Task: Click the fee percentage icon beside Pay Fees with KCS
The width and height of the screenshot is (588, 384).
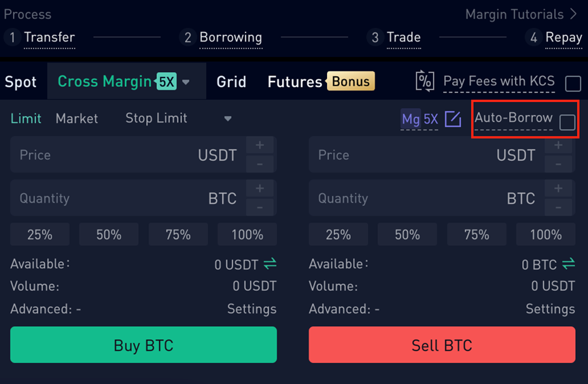Action: [x=425, y=81]
